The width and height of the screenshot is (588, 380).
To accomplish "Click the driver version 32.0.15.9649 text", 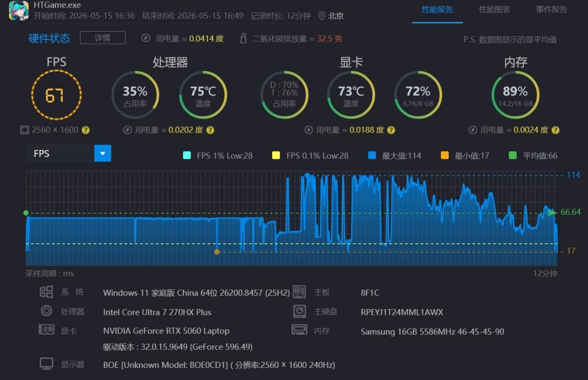I will [x=178, y=347].
